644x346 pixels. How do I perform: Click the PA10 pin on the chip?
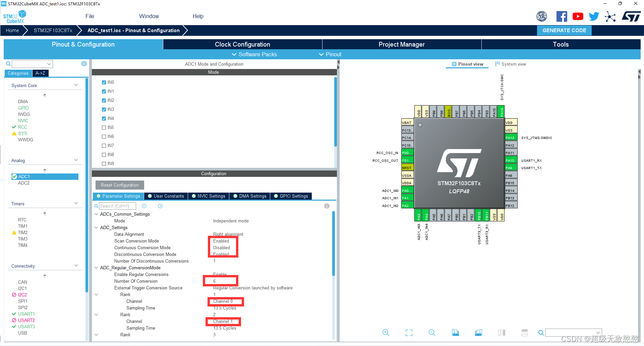[x=511, y=160]
